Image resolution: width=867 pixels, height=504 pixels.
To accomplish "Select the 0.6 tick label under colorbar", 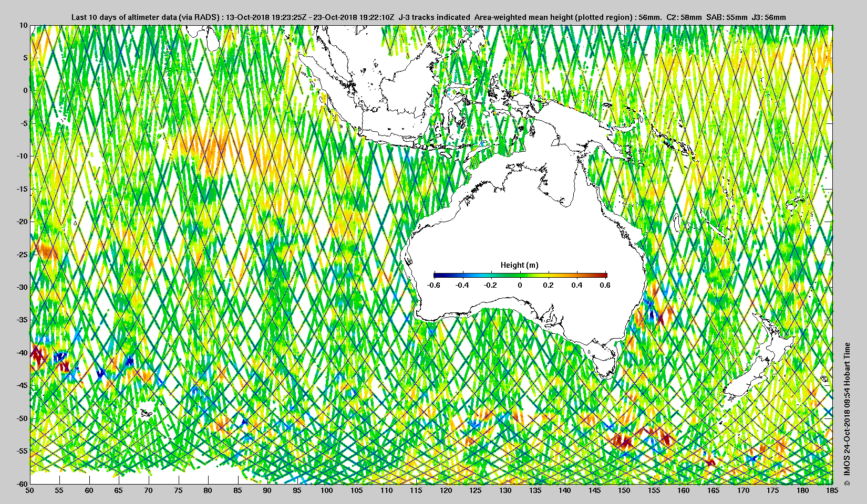I will click(x=605, y=285).
